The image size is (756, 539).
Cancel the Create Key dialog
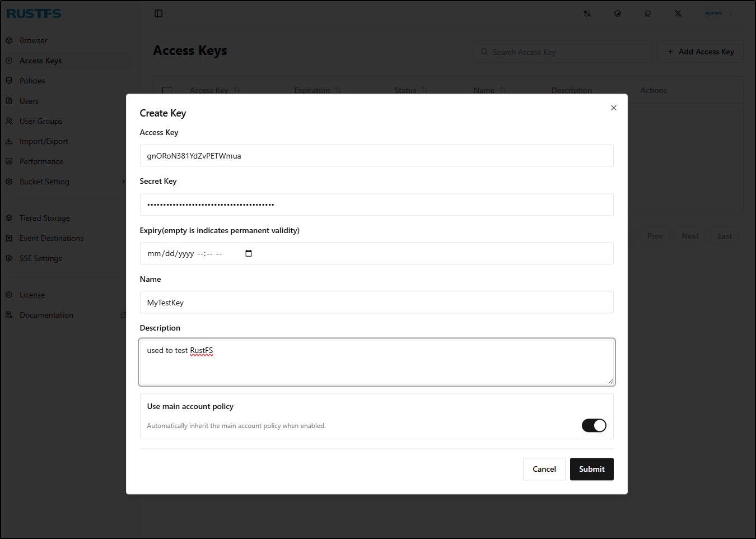[x=544, y=469]
